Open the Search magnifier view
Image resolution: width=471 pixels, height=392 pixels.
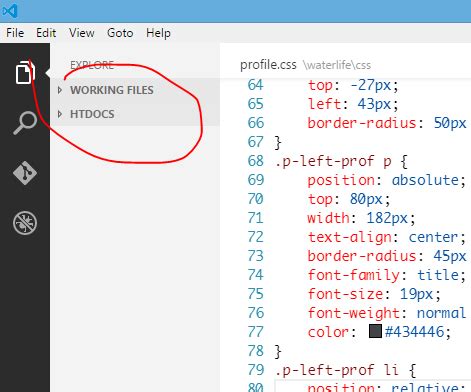(x=25, y=122)
